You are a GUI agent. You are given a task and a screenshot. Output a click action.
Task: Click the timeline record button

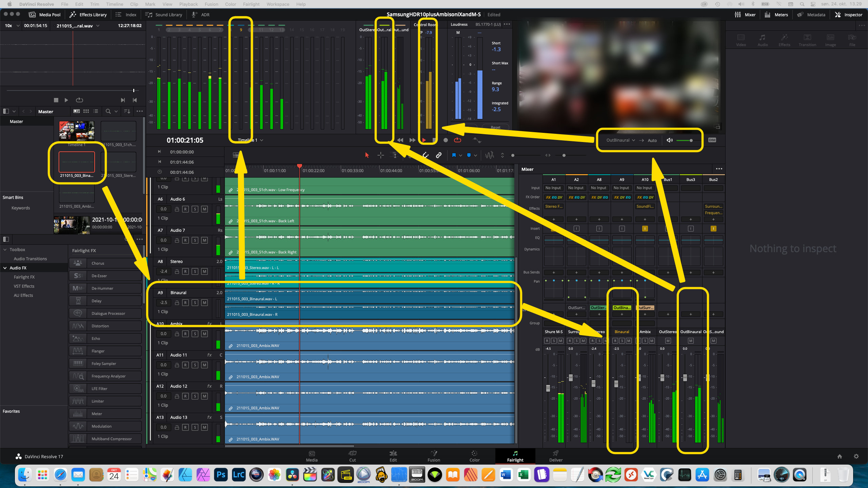[x=446, y=140]
